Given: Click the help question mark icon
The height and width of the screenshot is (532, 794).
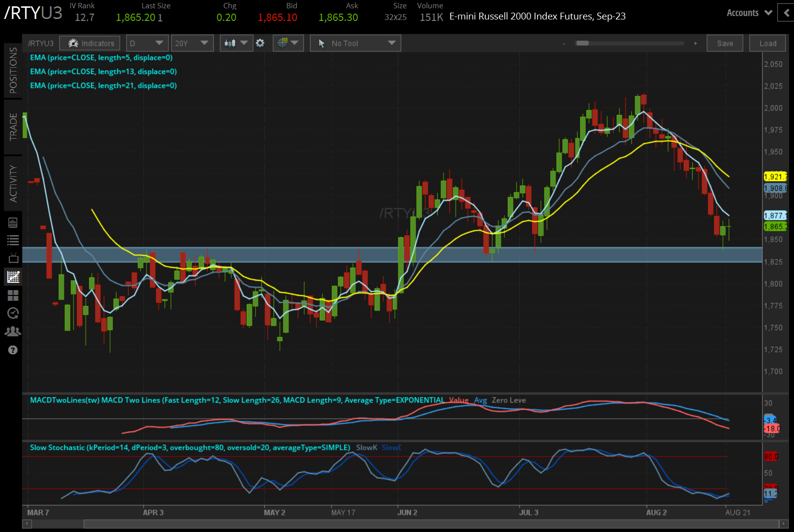Looking at the screenshot, I should 13,350.
